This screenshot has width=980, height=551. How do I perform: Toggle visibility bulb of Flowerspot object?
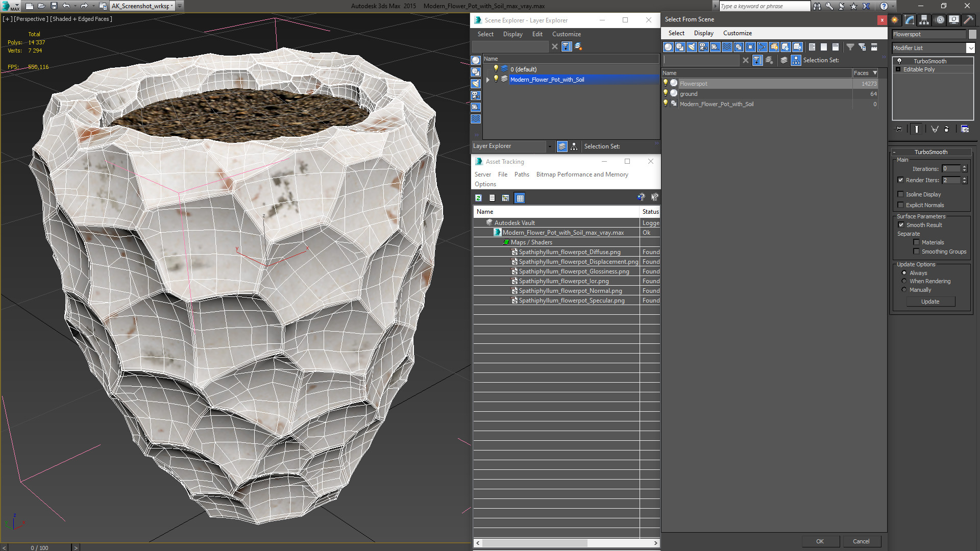666,83
